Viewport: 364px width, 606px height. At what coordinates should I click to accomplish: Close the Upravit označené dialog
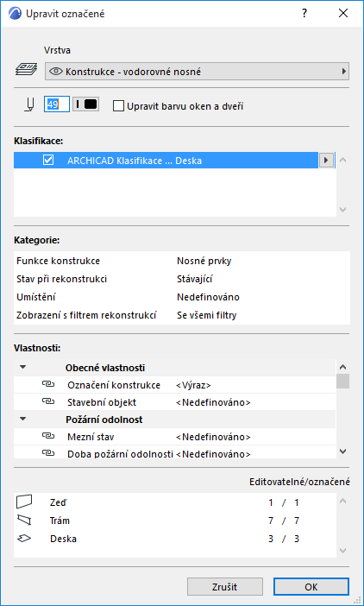[343, 13]
